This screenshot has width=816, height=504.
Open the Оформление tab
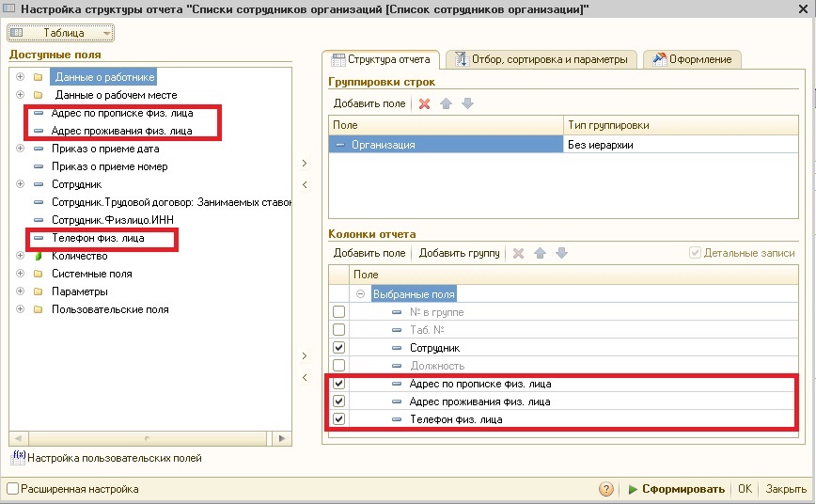click(x=692, y=59)
